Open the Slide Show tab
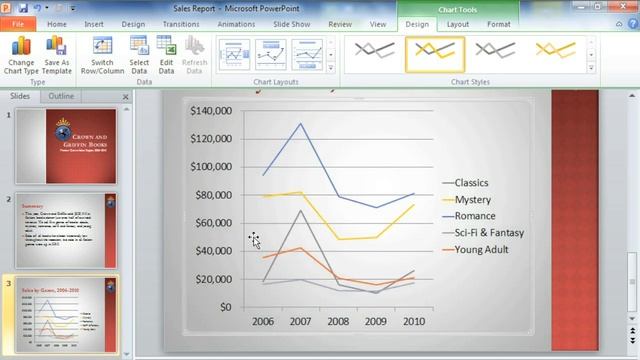 pyautogui.click(x=291, y=24)
